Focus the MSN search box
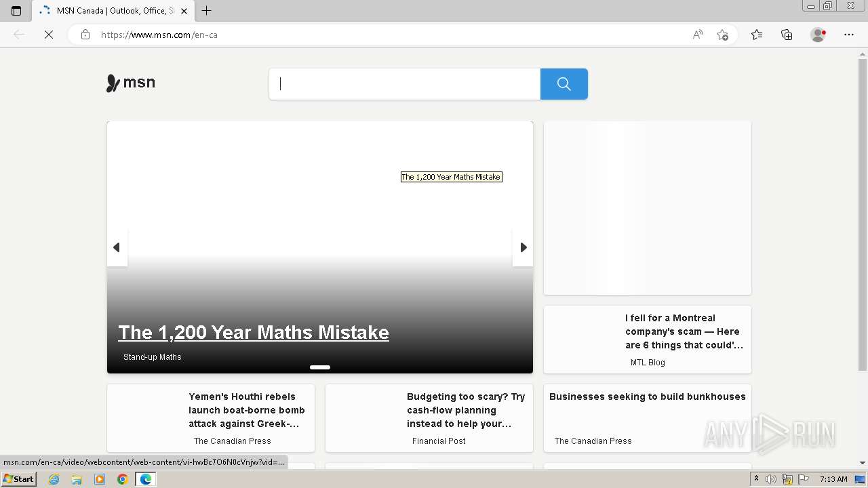 point(405,84)
